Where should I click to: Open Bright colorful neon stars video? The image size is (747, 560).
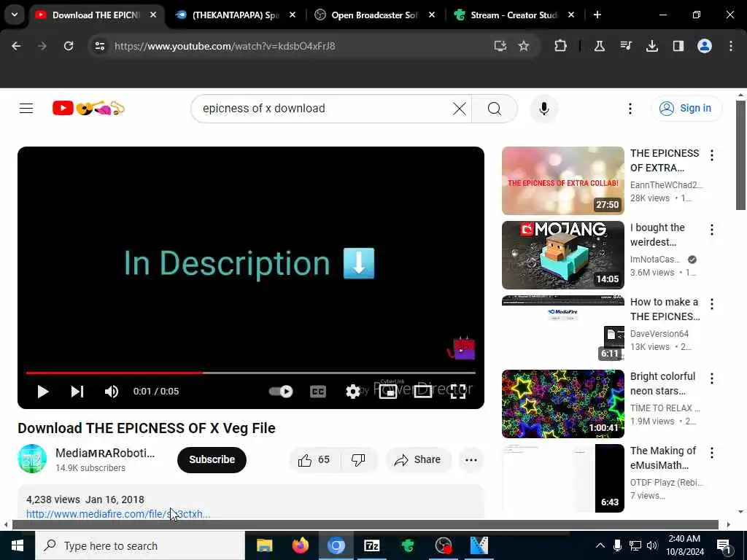[562, 404]
